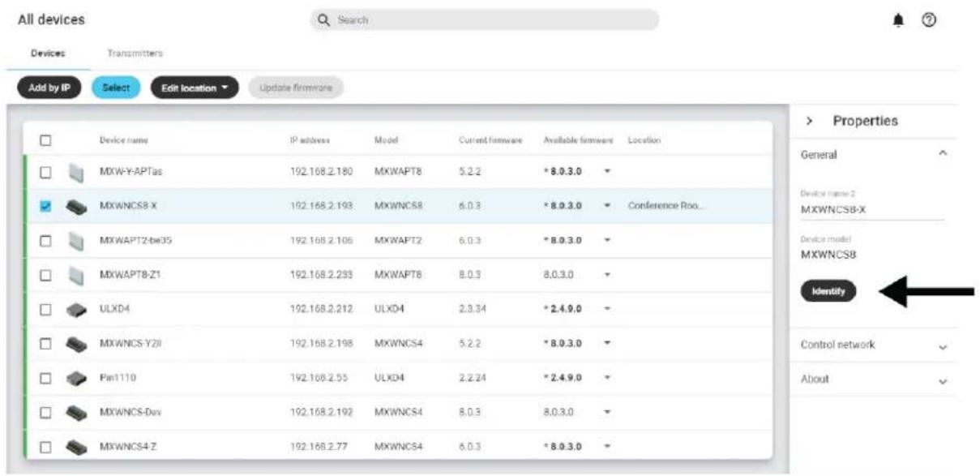The height and width of the screenshot is (476, 980).
Task: Open firmware dropdown for MXWNCS-Y2II
Action: [608, 343]
